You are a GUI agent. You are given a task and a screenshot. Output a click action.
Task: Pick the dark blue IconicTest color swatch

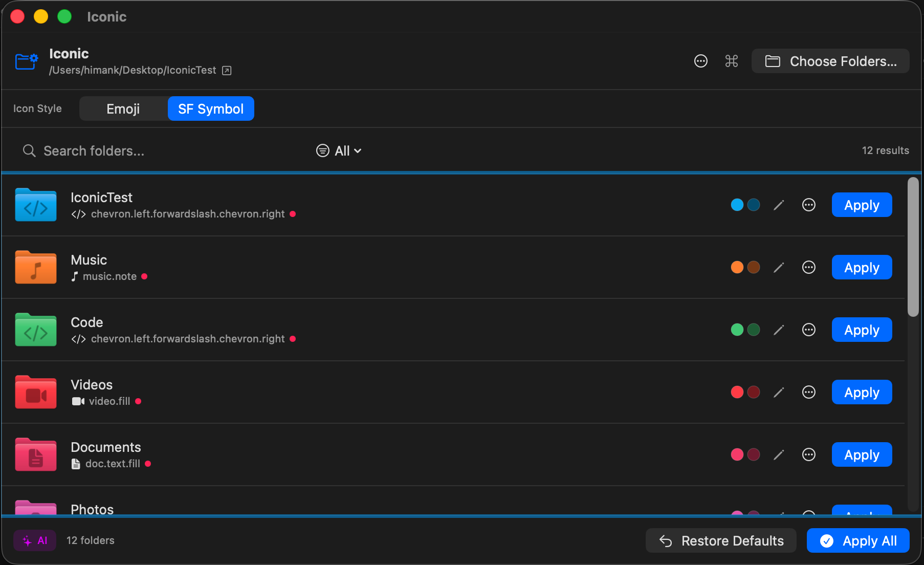(x=754, y=205)
